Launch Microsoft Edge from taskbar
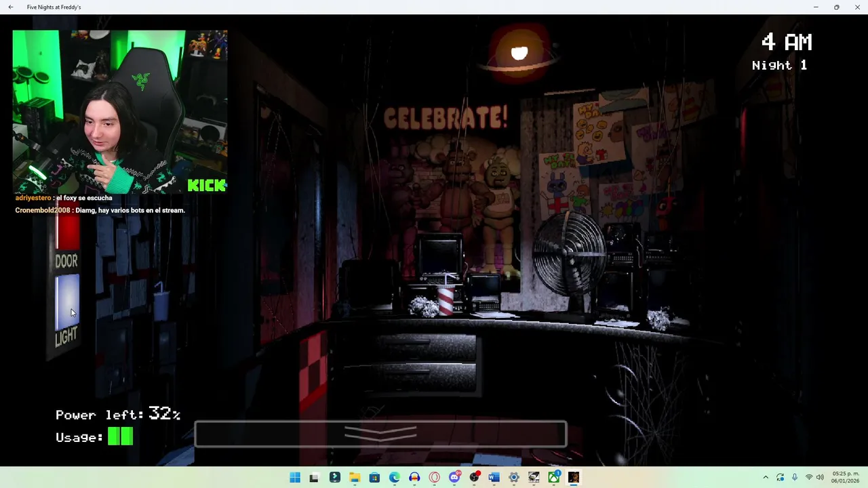Image resolution: width=868 pixels, height=488 pixels. (395, 478)
